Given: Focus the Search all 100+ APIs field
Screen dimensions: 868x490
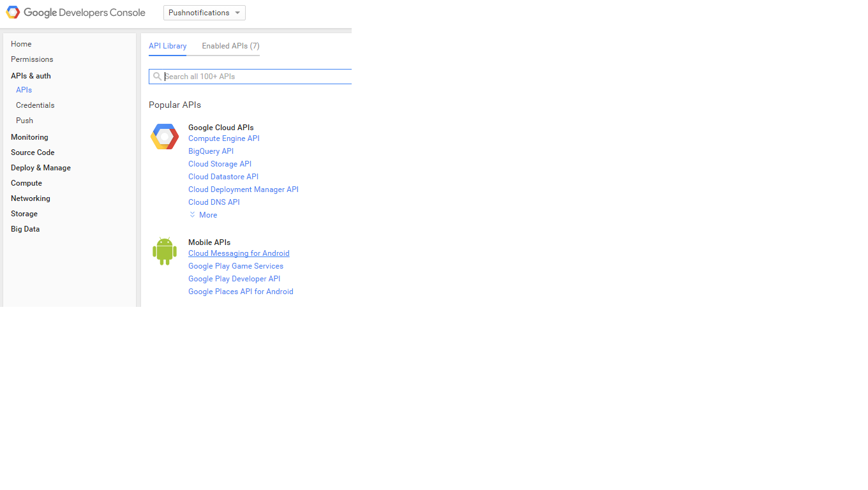Looking at the screenshot, I should coord(250,77).
